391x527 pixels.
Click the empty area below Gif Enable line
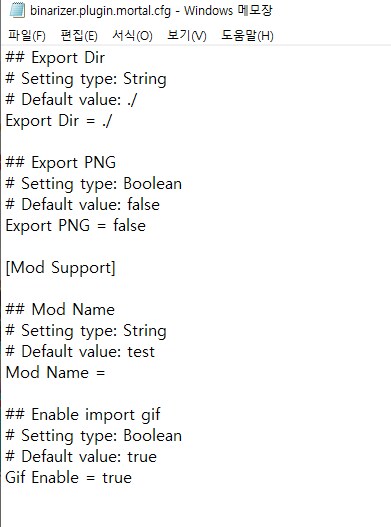click(195, 506)
